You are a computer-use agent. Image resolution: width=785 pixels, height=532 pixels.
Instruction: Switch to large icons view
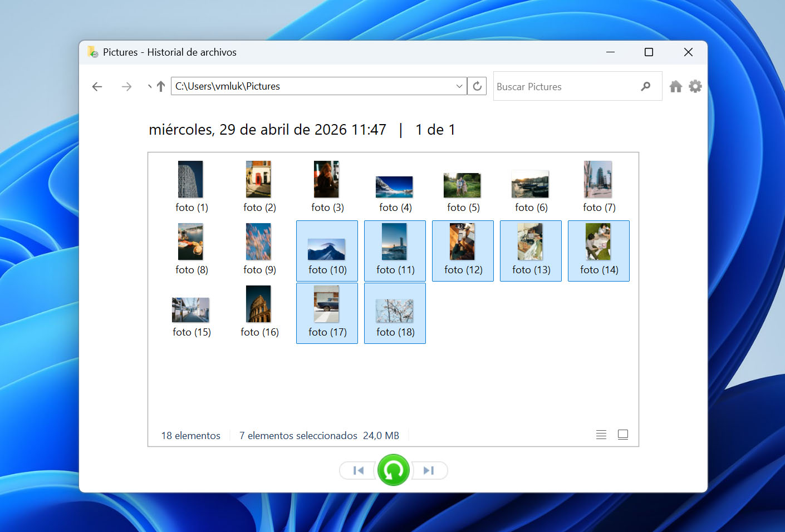coord(623,435)
